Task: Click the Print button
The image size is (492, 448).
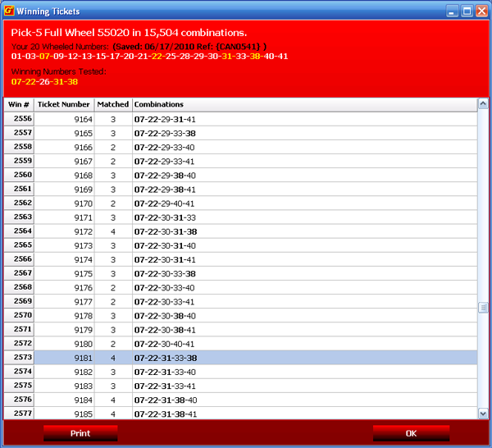Action: pyautogui.click(x=80, y=433)
